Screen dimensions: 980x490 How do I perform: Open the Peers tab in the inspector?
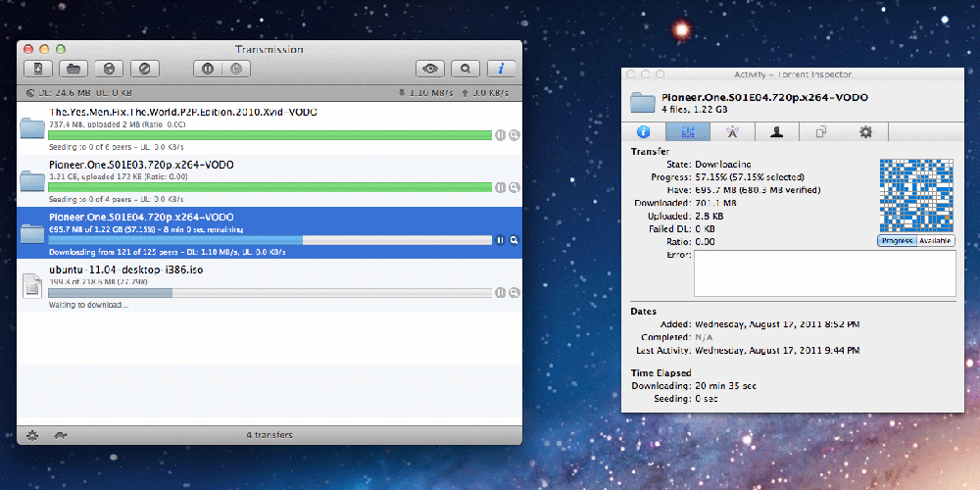[776, 131]
